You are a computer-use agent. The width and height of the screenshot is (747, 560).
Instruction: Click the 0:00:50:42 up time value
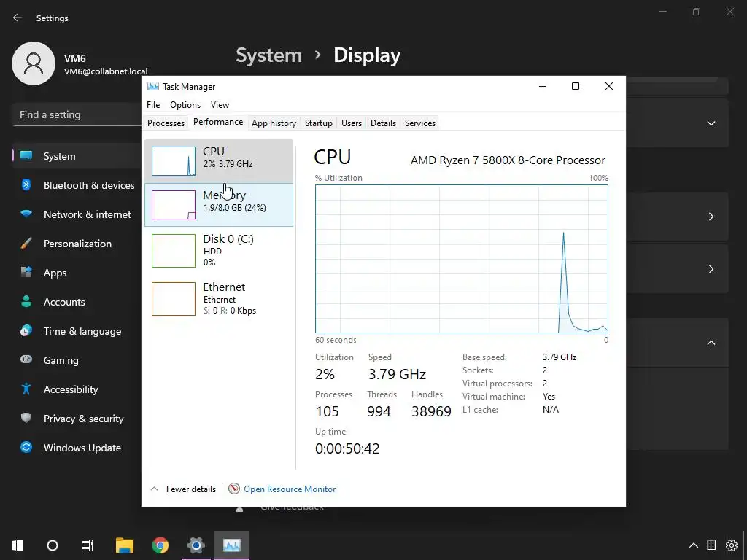point(347,448)
